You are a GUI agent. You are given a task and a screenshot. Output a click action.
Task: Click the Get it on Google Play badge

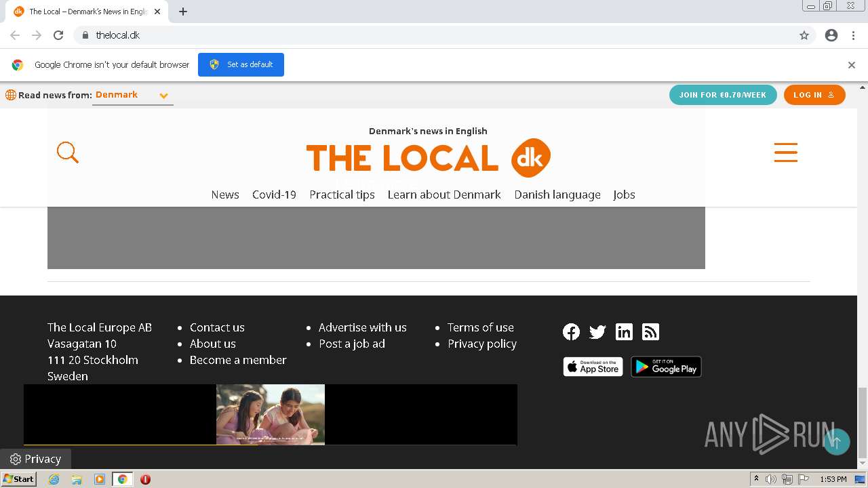(666, 367)
